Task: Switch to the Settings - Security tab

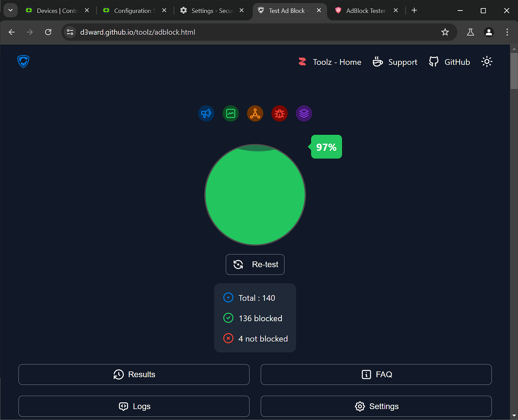Action: click(x=210, y=10)
